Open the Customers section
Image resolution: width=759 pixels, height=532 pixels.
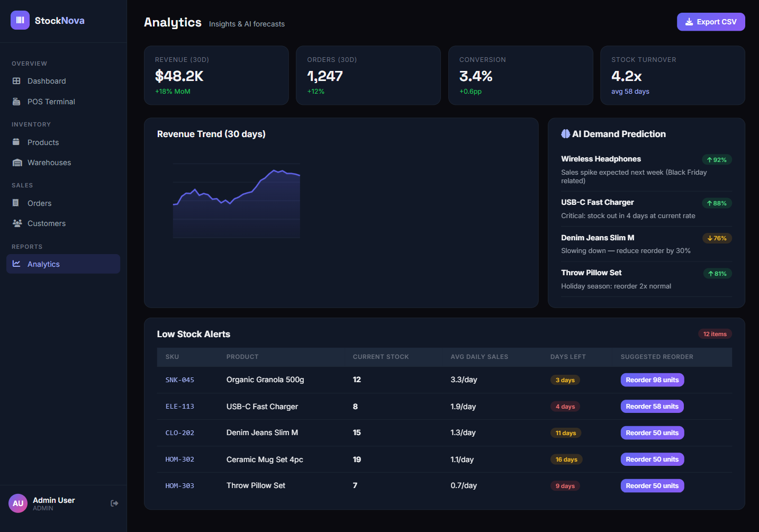click(x=63, y=223)
